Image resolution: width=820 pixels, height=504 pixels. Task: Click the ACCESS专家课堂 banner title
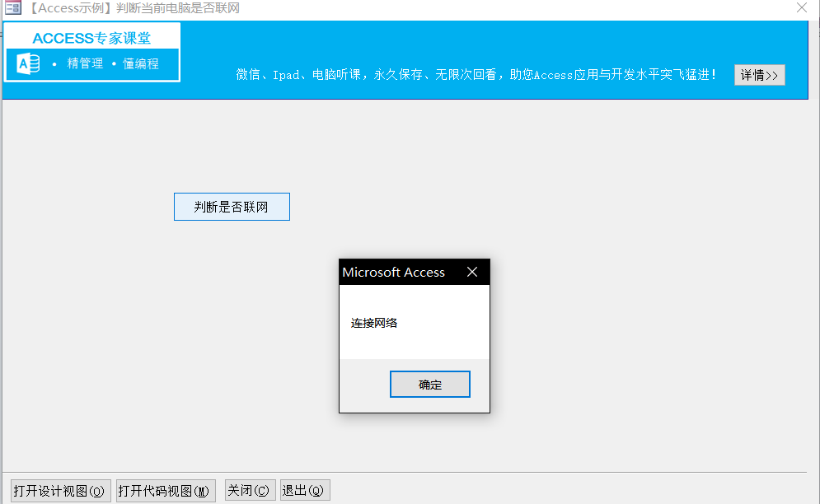(x=91, y=38)
